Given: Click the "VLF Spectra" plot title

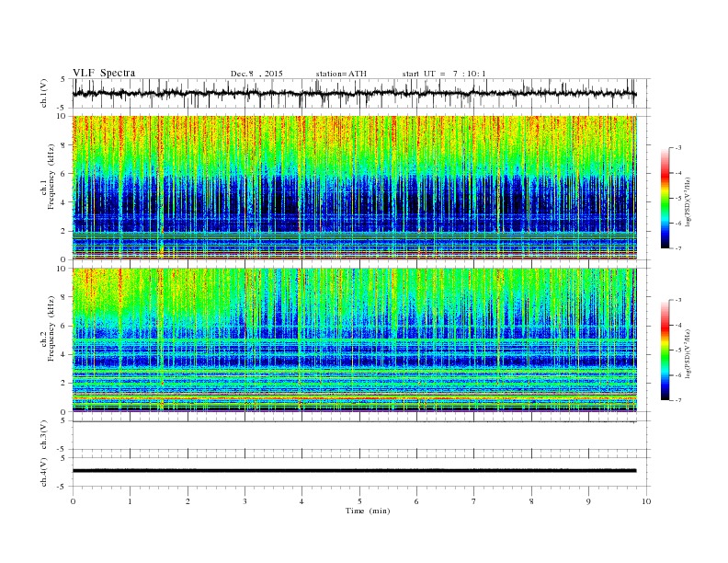Looking at the screenshot, I should coord(104,73).
